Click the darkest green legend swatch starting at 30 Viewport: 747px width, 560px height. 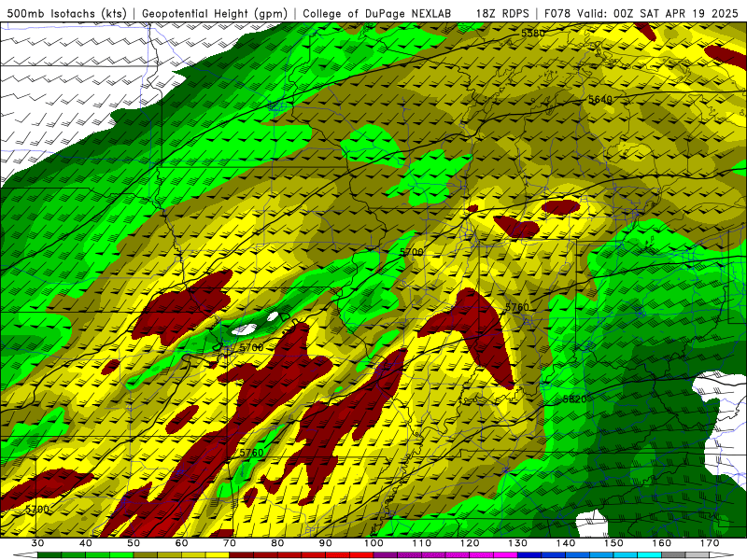(49, 555)
